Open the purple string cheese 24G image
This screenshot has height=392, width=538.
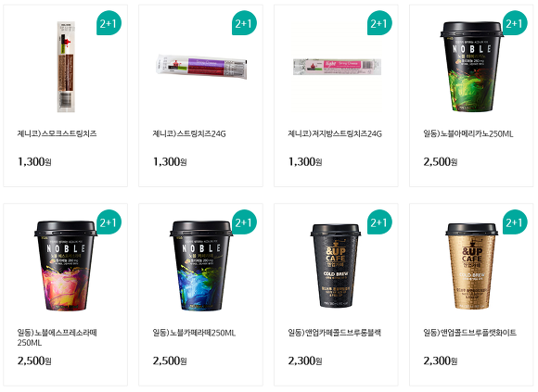click(x=201, y=66)
